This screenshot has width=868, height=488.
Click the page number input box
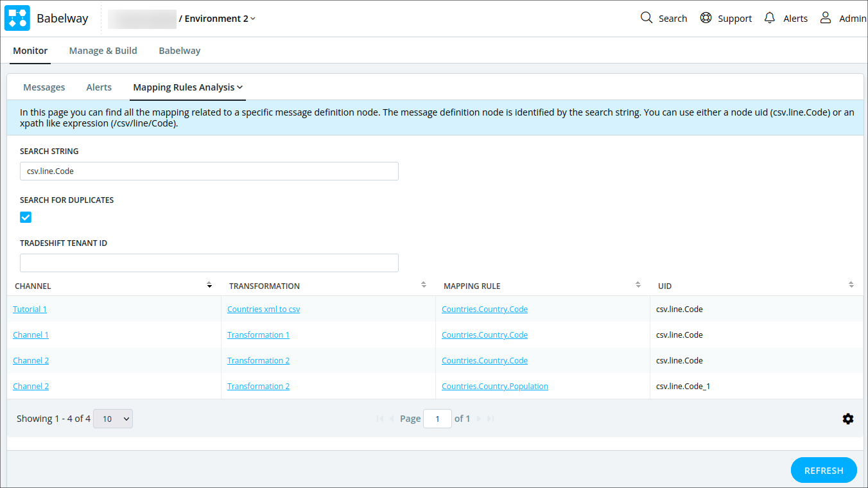(x=438, y=419)
